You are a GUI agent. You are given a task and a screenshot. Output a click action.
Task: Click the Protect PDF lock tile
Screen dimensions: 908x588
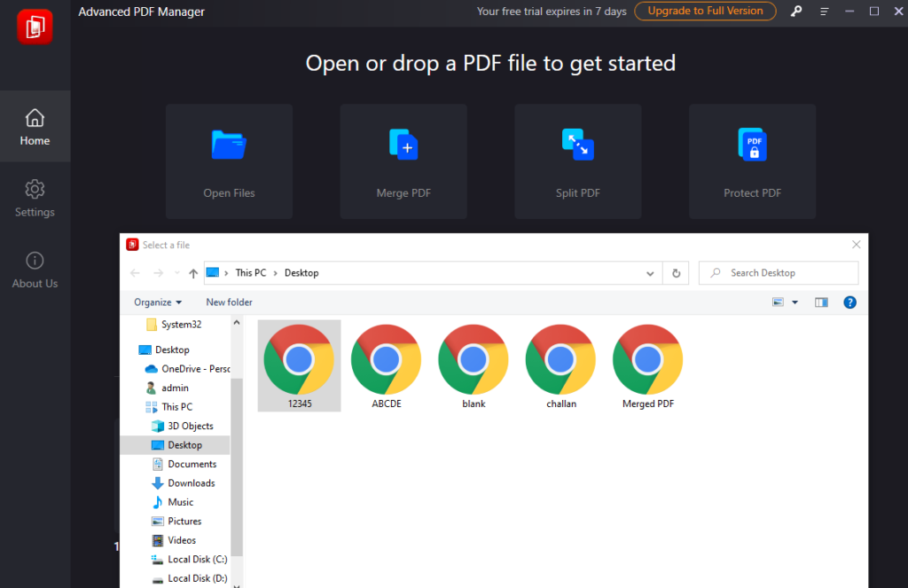click(752, 161)
